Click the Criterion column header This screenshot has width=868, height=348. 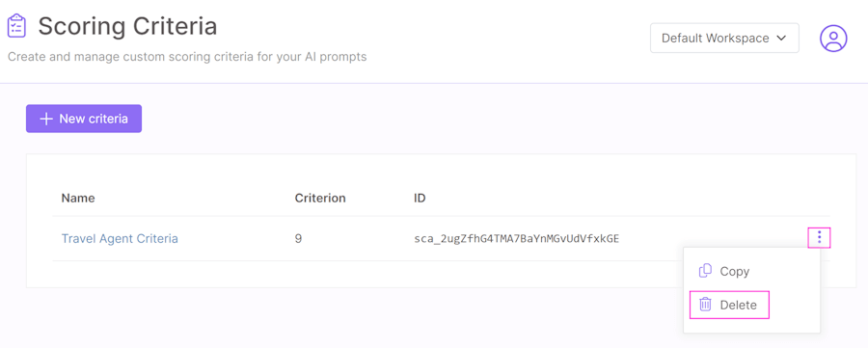320,198
